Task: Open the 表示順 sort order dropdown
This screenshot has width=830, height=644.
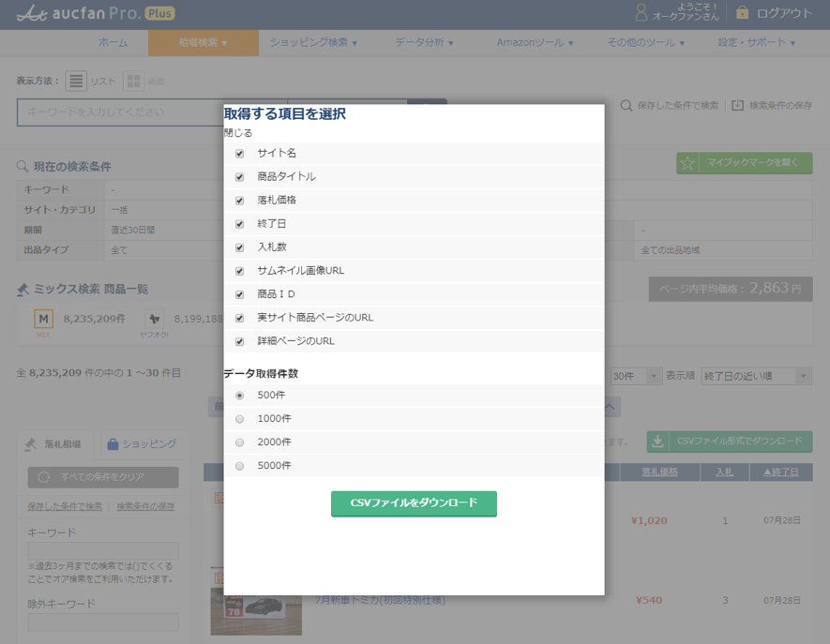Action: tap(756, 376)
